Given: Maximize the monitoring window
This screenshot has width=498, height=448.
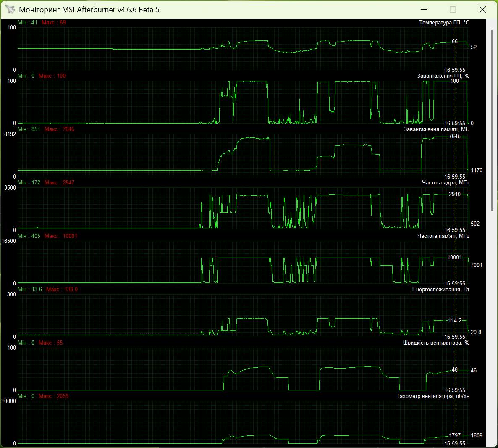Looking at the screenshot, I should pyautogui.click(x=453, y=10).
